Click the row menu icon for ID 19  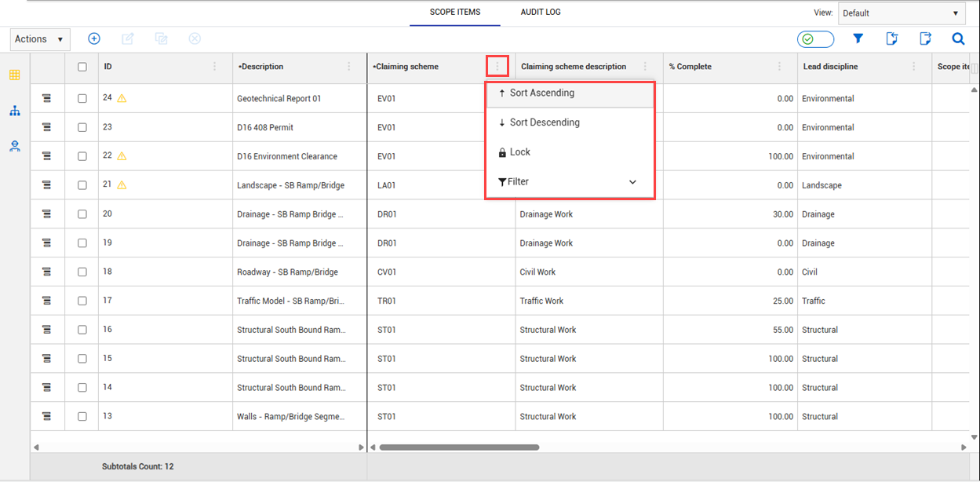(x=46, y=243)
